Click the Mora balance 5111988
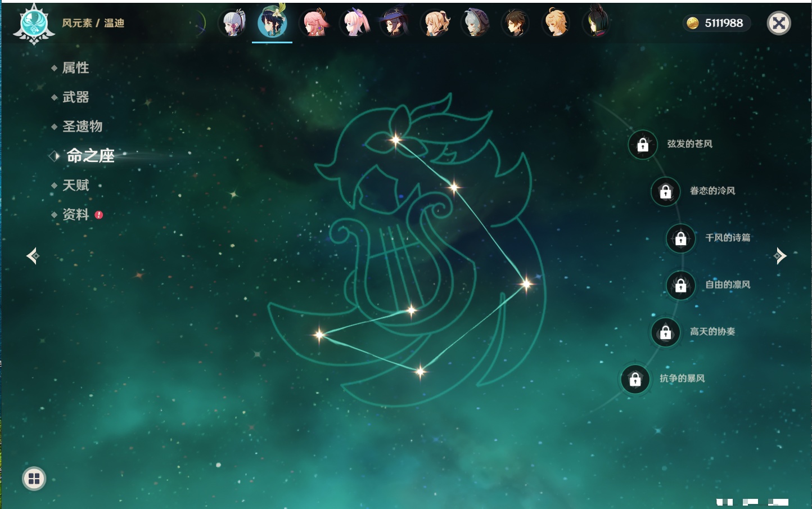 pyautogui.click(x=724, y=23)
